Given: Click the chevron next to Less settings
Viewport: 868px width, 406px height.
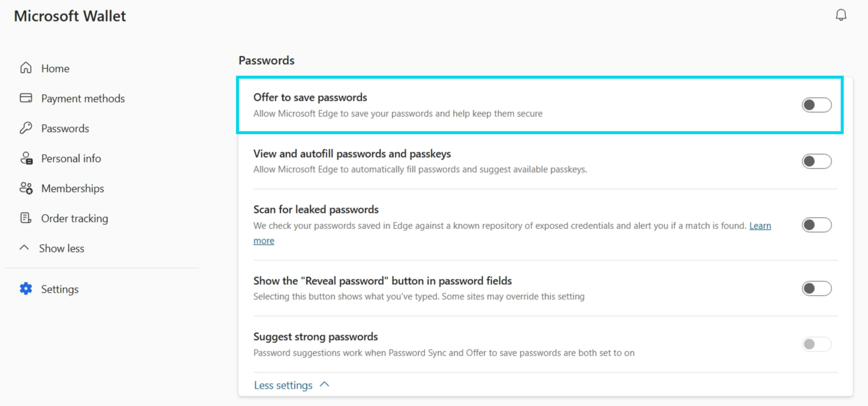Looking at the screenshot, I should 324,384.
